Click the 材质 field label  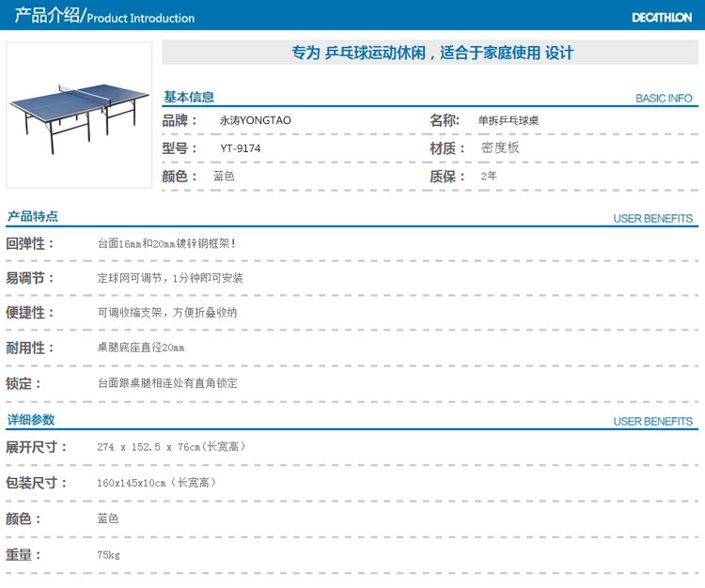446,148
